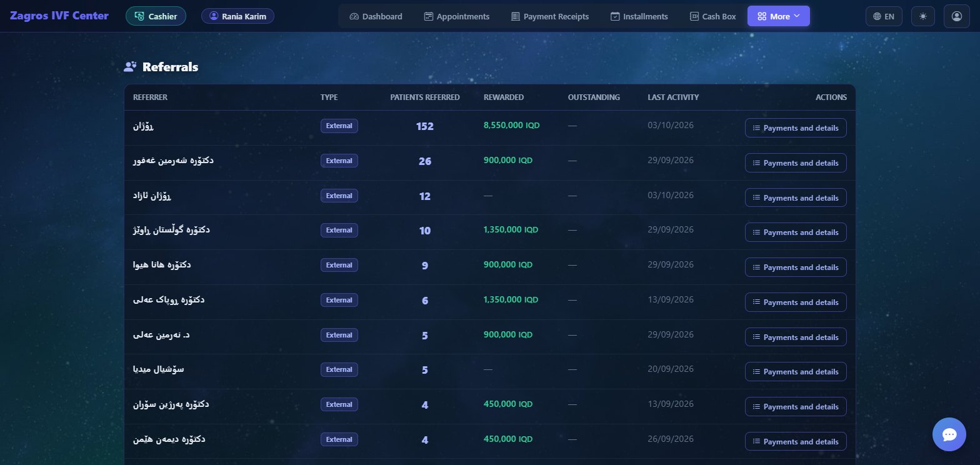980x465 pixels.
Task: Click the Patients Referred column header
Action: 425,97
